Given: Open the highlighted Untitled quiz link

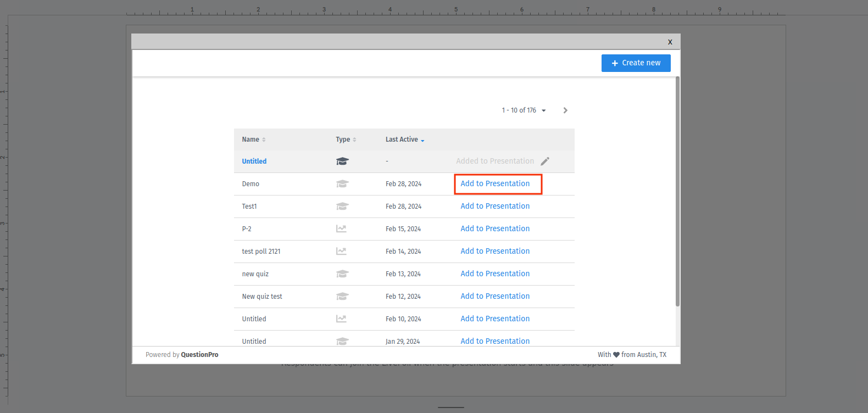Looking at the screenshot, I should [254, 161].
